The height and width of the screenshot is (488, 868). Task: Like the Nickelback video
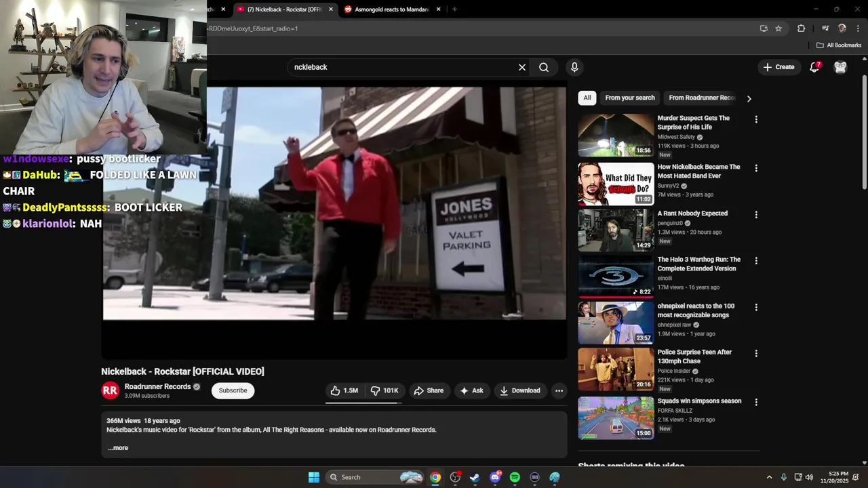click(344, 390)
